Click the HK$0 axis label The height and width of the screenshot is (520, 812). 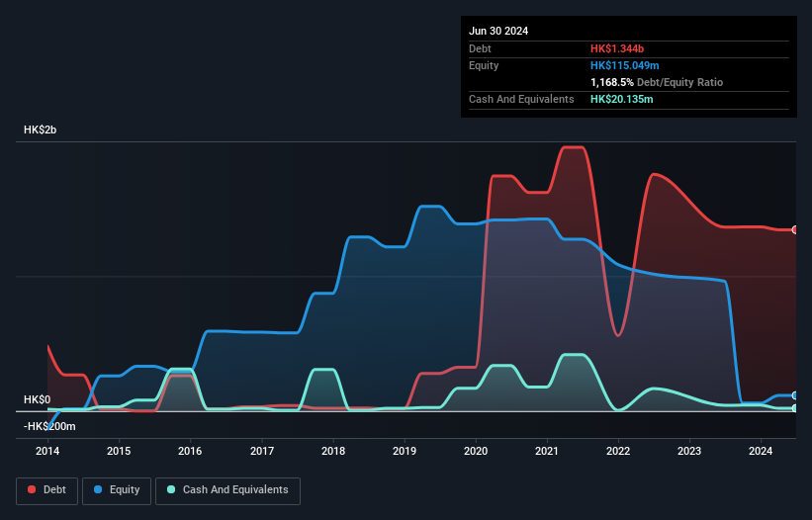37,400
